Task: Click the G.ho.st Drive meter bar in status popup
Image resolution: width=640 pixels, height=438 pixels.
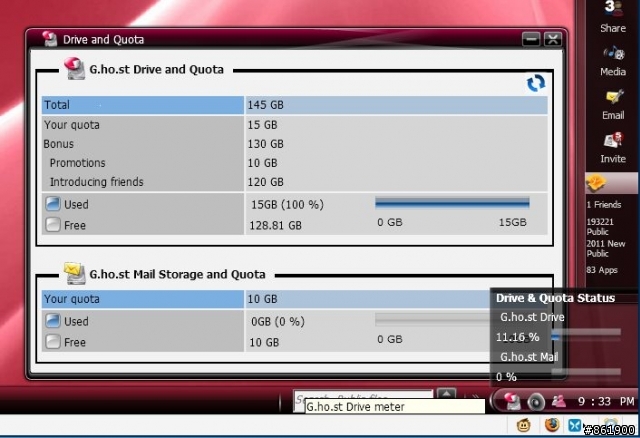Action: click(586, 336)
